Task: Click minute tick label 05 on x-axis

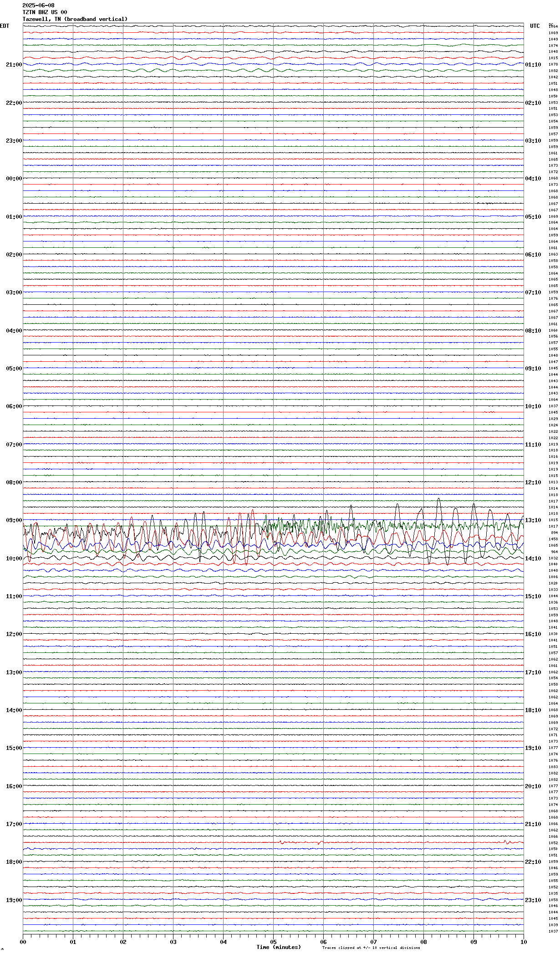Action: point(273,942)
